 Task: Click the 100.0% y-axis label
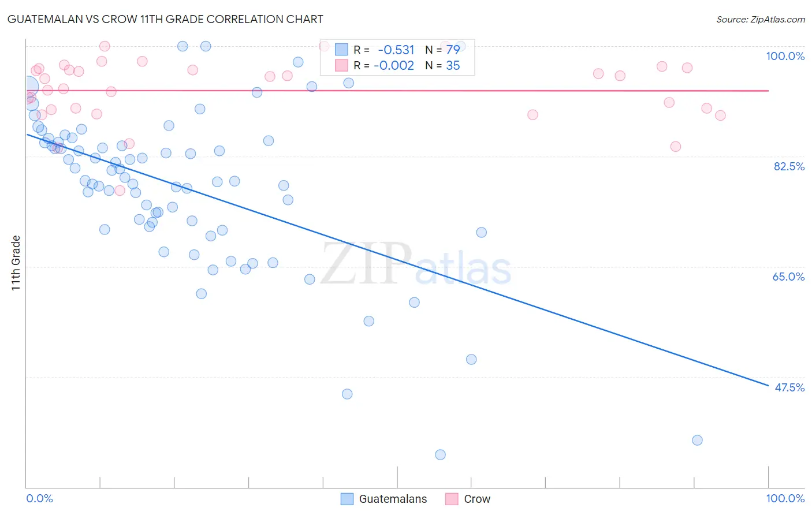tap(785, 56)
